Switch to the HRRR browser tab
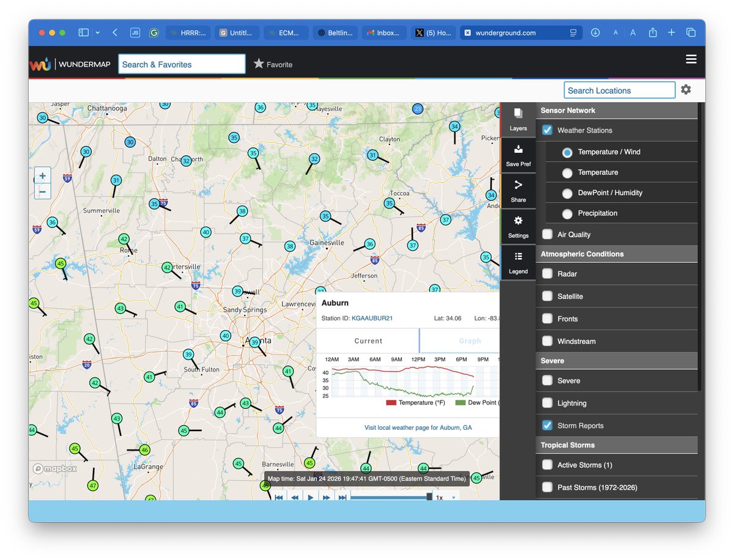 click(x=188, y=32)
